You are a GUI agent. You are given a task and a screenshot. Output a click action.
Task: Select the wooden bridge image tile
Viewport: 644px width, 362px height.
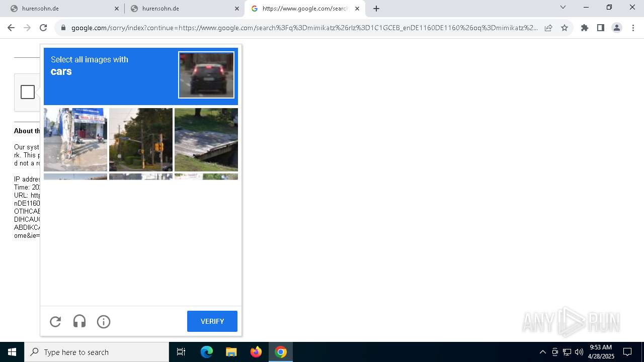click(206, 140)
